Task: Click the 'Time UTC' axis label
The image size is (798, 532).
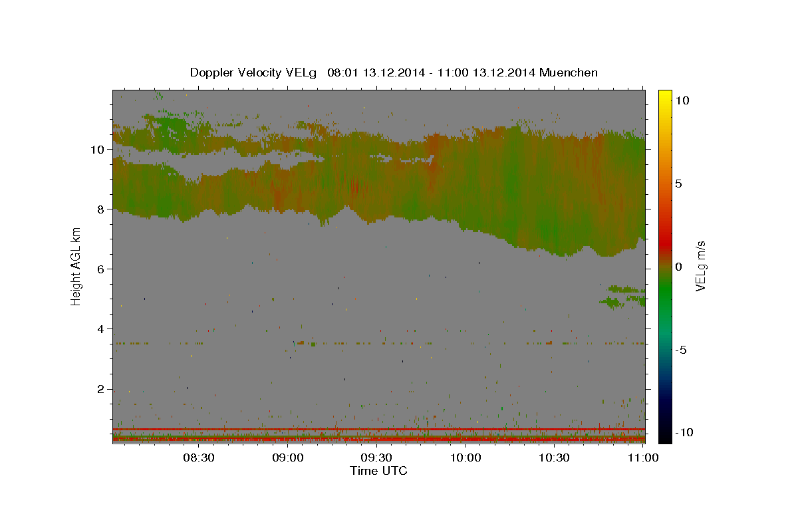Action: (378, 471)
